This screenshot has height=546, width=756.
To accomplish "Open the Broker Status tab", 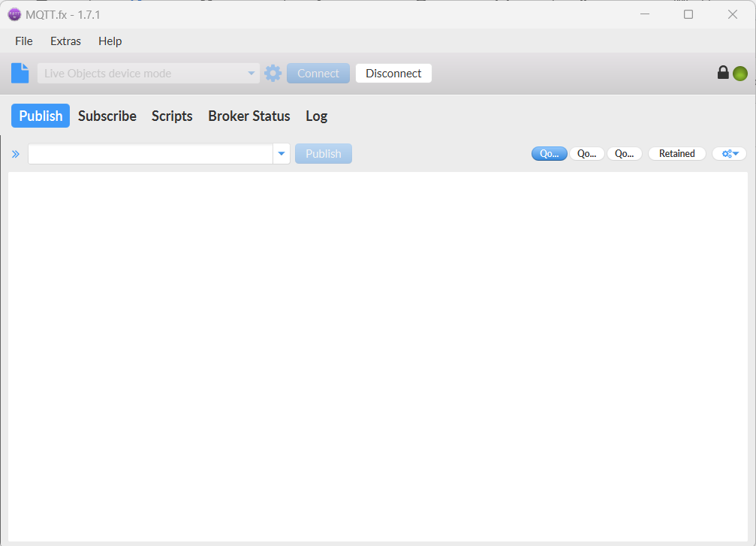I will pyautogui.click(x=249, y=116).
